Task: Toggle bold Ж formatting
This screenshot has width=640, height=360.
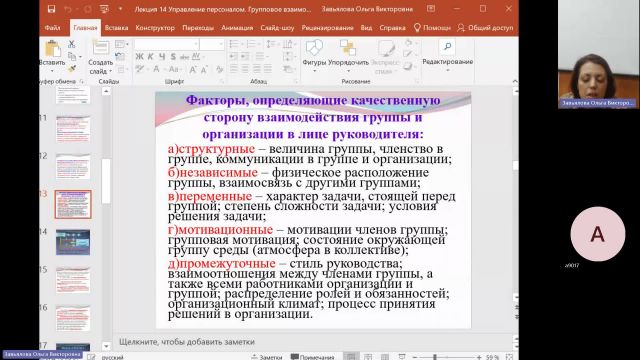Action: [x=140, y=57]
